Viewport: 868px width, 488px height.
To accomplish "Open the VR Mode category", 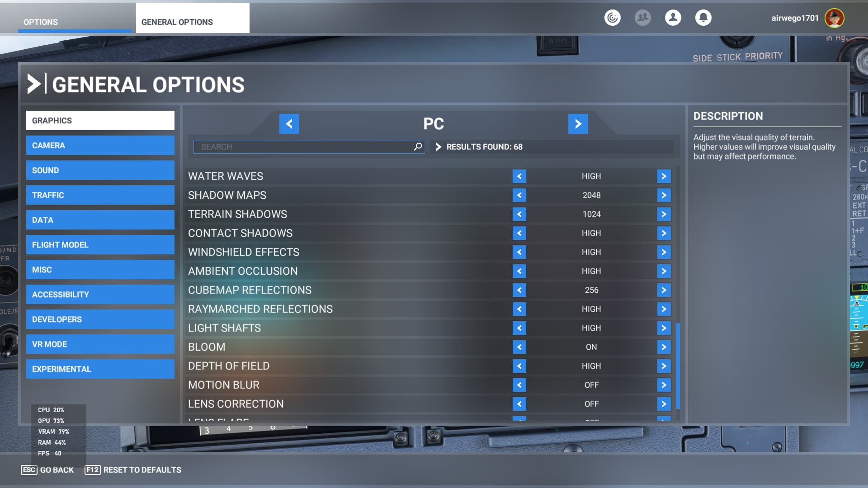I will [100, 344].
